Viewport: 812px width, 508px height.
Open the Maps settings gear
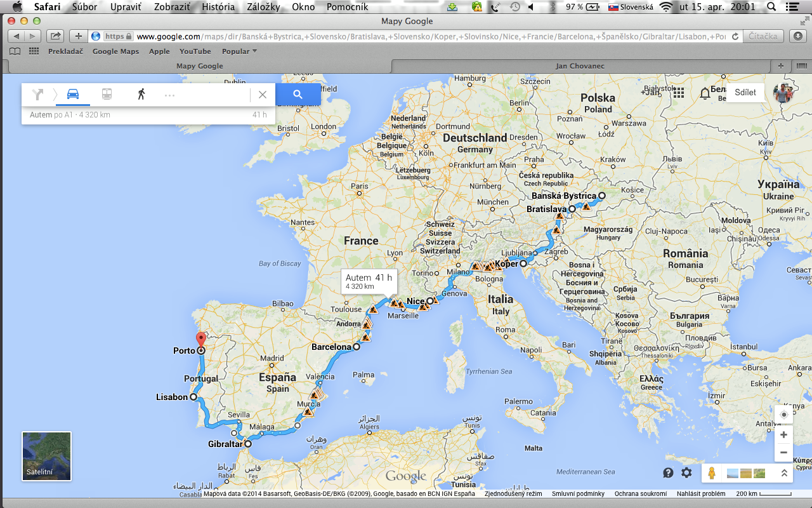[686, 472]
